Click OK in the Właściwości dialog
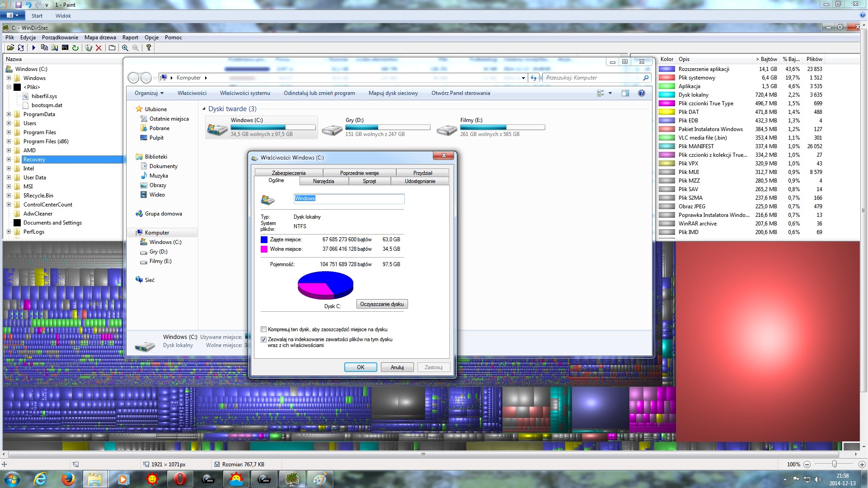 [x=361, y=367]
